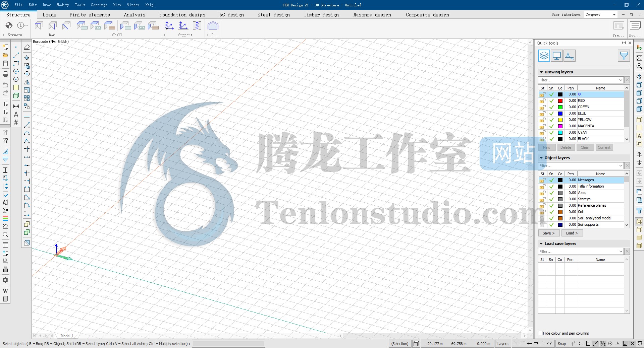The image size is (644, 348).
Task: Select the Line support group tool
Action: pos(183,25)
